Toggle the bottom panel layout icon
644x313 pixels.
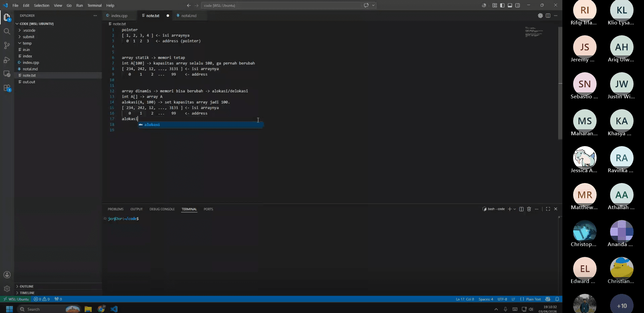coord(510,5)
